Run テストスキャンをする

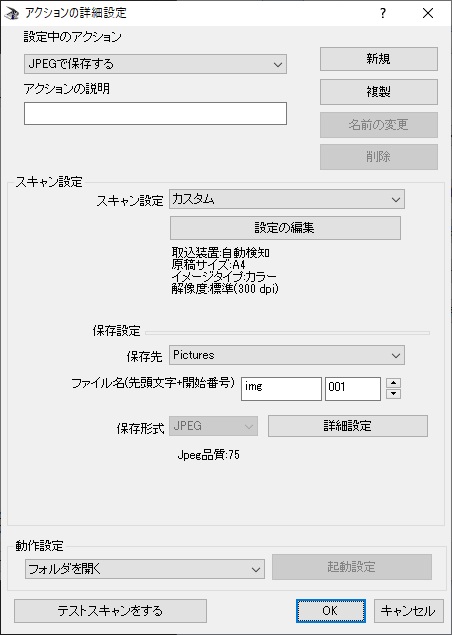pyautogui.click(x=110, y=611)
